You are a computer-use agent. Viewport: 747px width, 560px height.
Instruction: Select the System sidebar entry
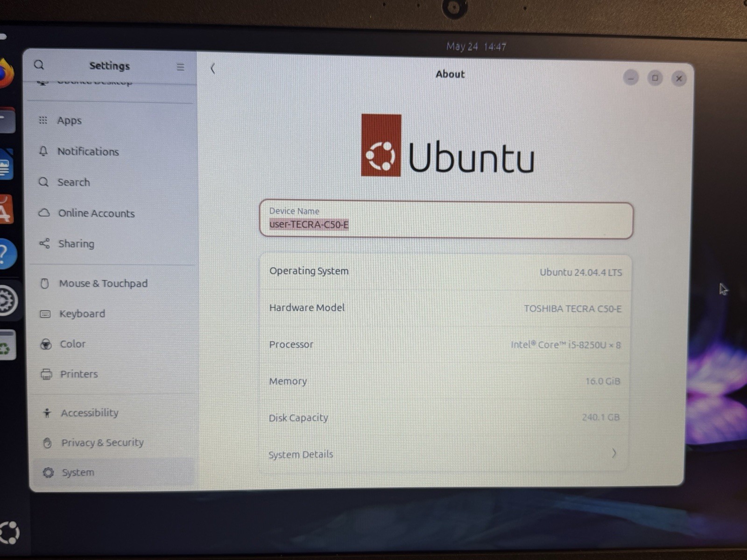point(113,472)
